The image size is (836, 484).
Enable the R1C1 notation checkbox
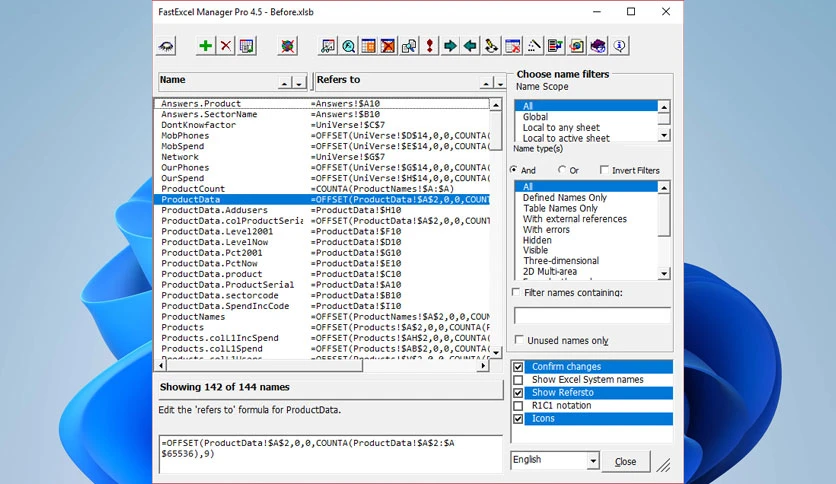518,406
